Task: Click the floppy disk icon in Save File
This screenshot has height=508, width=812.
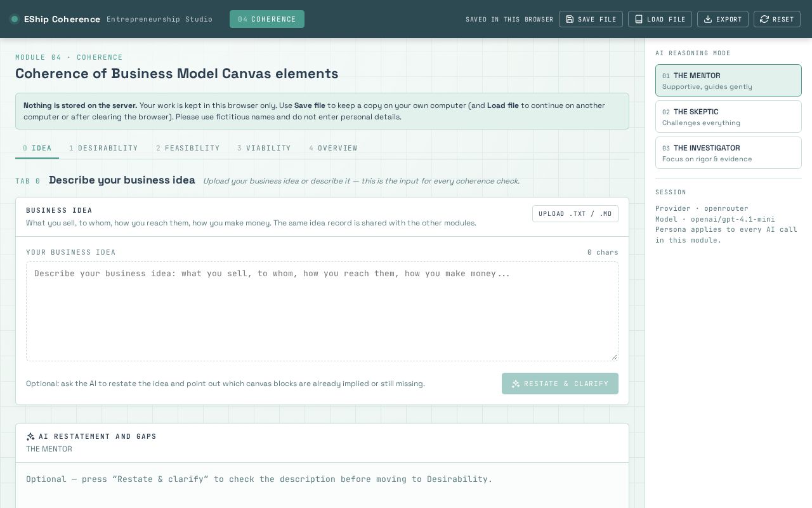Action: pos(570,19)
